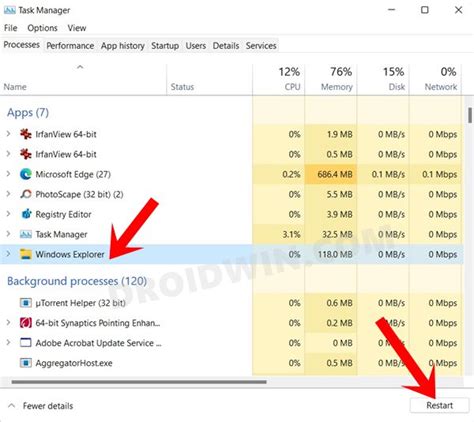
Task: Click the Apps (7) group heading
Action: point(28,113)
